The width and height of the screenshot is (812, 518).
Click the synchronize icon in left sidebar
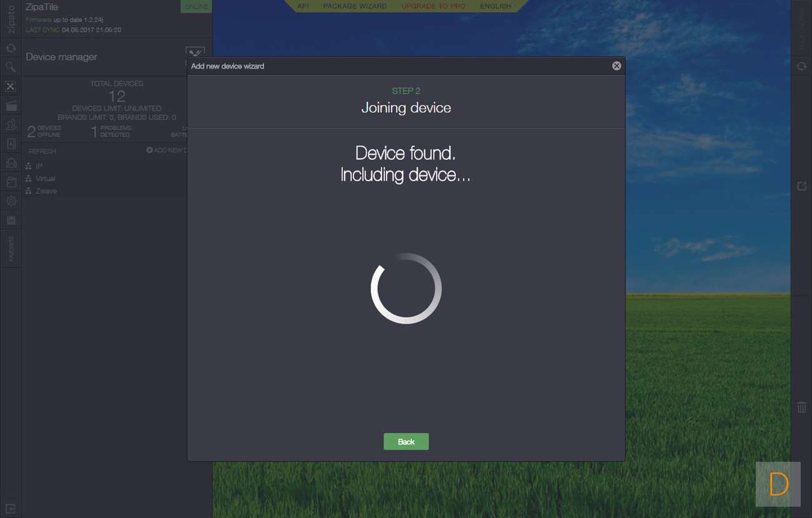(x=11, y=48)
